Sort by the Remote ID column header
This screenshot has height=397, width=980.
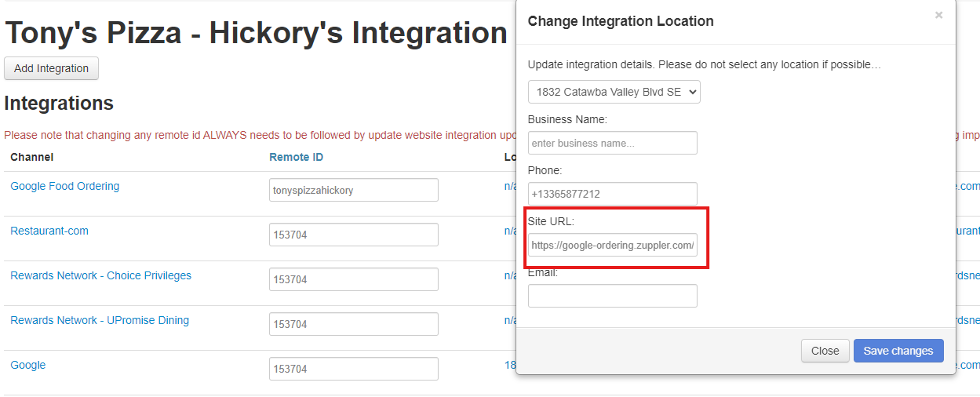[x=296, y=157]
